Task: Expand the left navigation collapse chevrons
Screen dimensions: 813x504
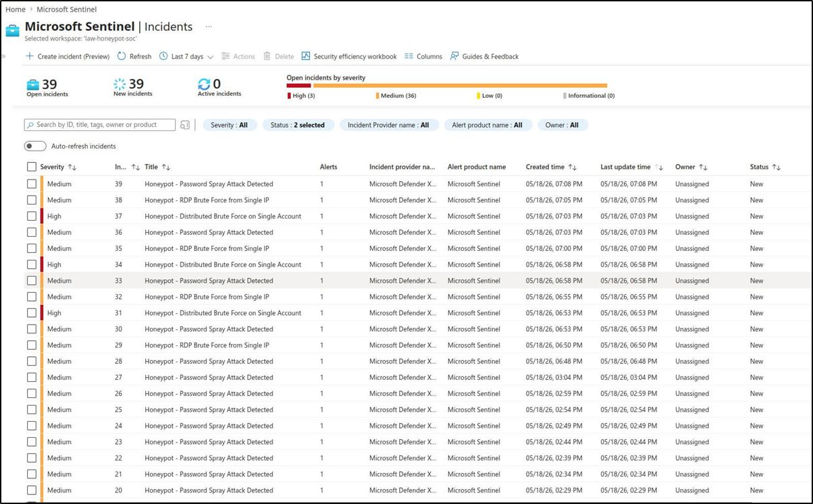Action: 3,57
